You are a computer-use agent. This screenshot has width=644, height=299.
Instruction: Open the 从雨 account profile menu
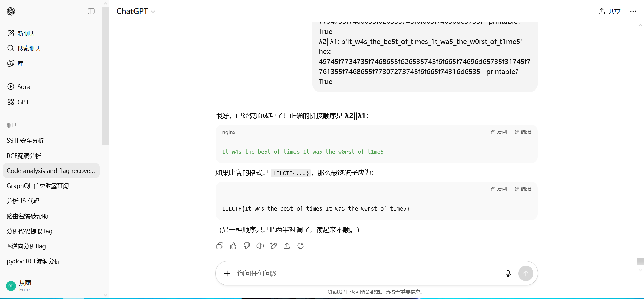point(25,286)
